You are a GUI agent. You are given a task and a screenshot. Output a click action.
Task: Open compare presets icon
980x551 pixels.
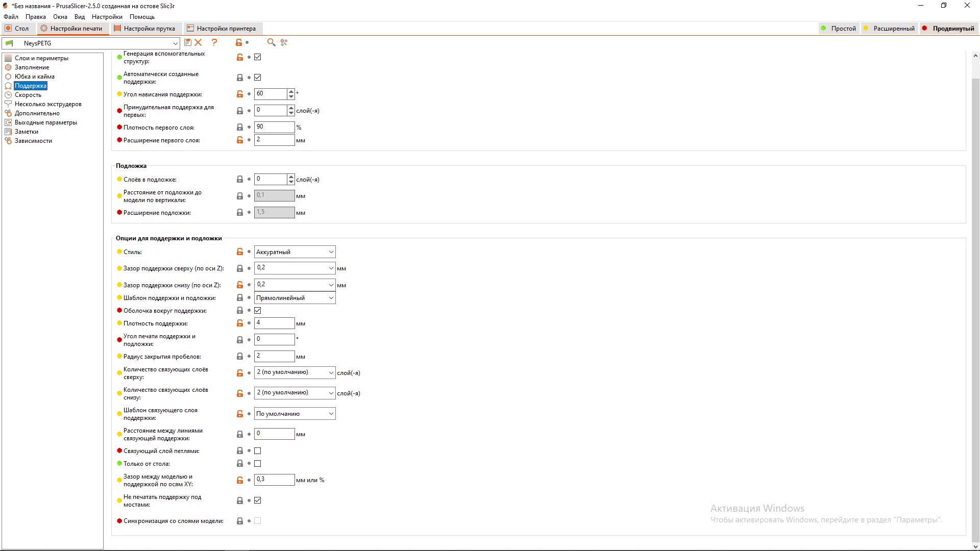coord(284,43)
